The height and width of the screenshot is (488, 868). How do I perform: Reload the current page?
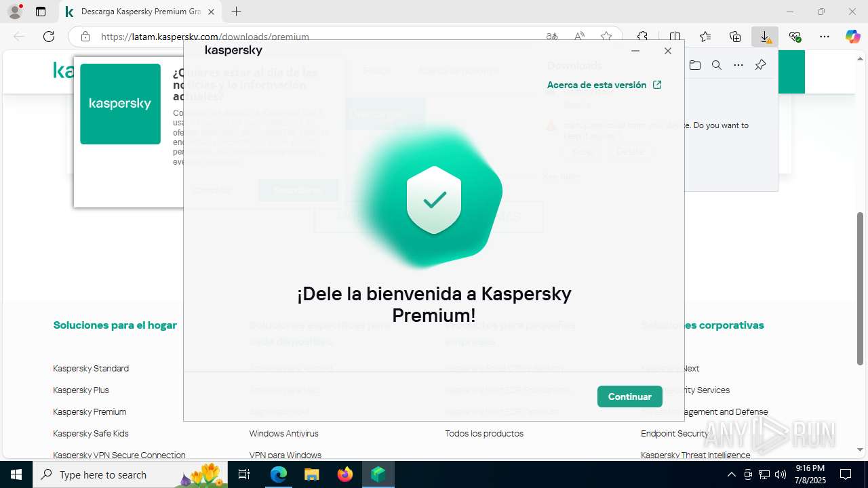click(x=48, y=37)
